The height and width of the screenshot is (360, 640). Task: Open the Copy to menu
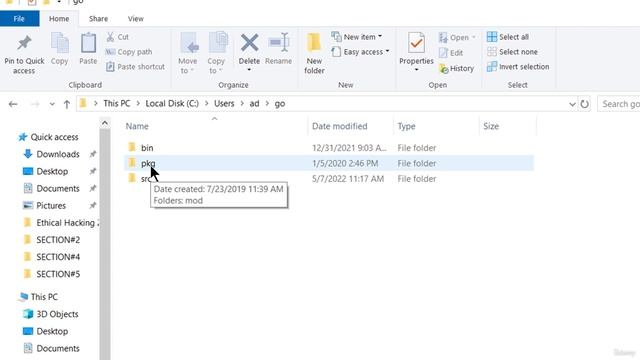pos(216,53)
